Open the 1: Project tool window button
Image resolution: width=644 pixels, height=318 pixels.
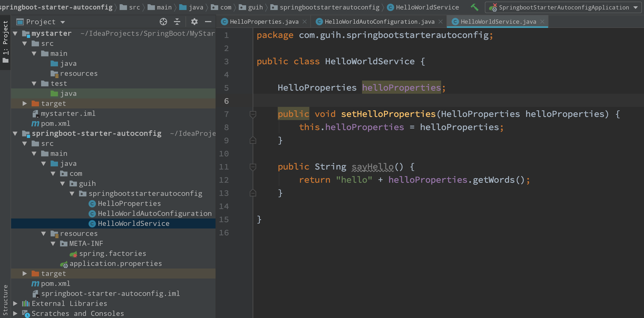pos(5,42)
